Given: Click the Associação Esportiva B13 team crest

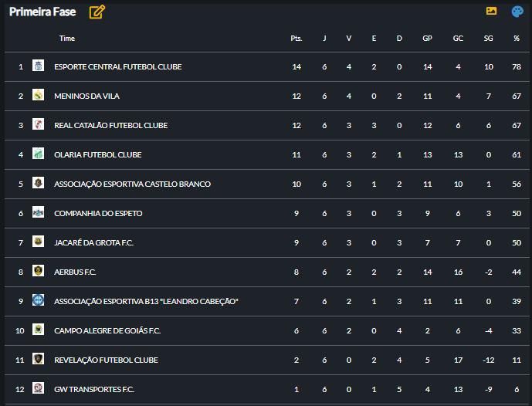Looking at the screenshot, I should (x=38, y=301).
